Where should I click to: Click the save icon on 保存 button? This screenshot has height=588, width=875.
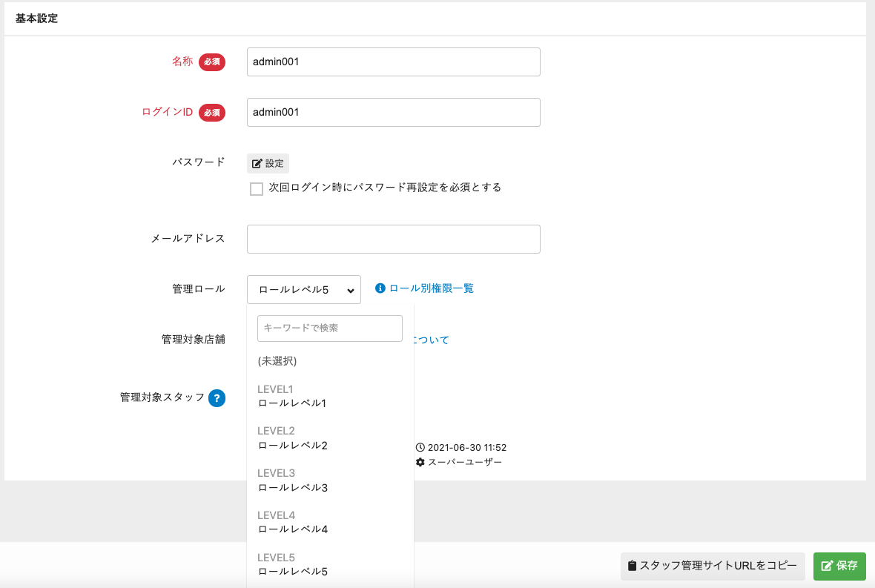(x=827, y=566)
